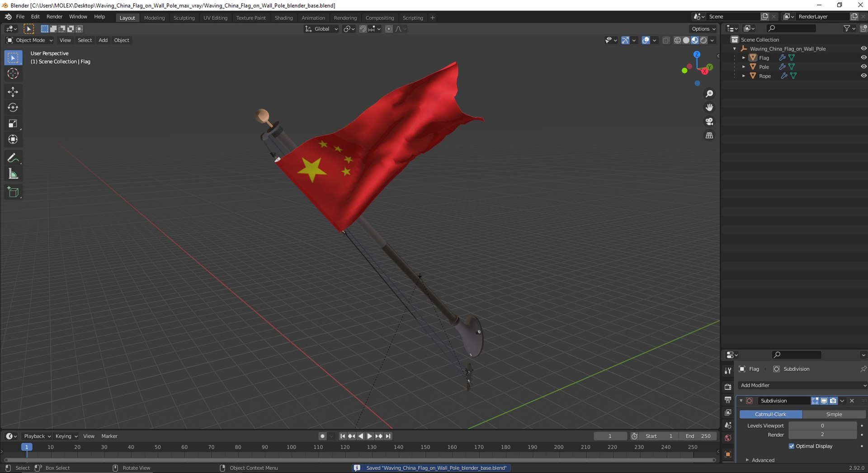Screen dimensions: 868x473
Task: Open the Object properties tab
Action: coord(728,454)
